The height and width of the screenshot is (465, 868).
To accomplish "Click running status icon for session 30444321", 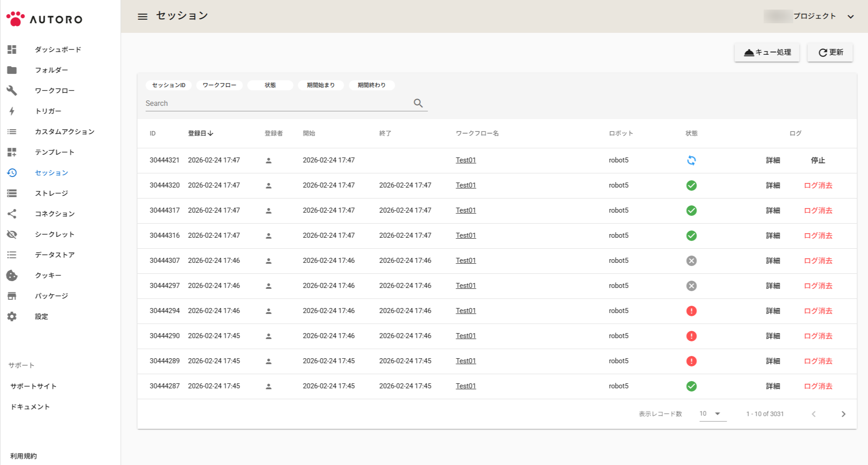I will coord(691,160).
